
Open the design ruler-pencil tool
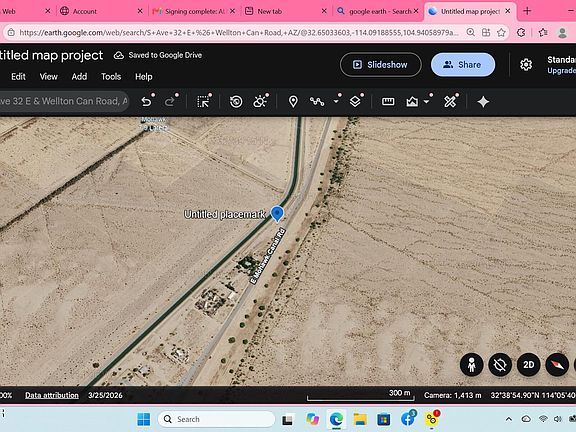tap(450, 101)
